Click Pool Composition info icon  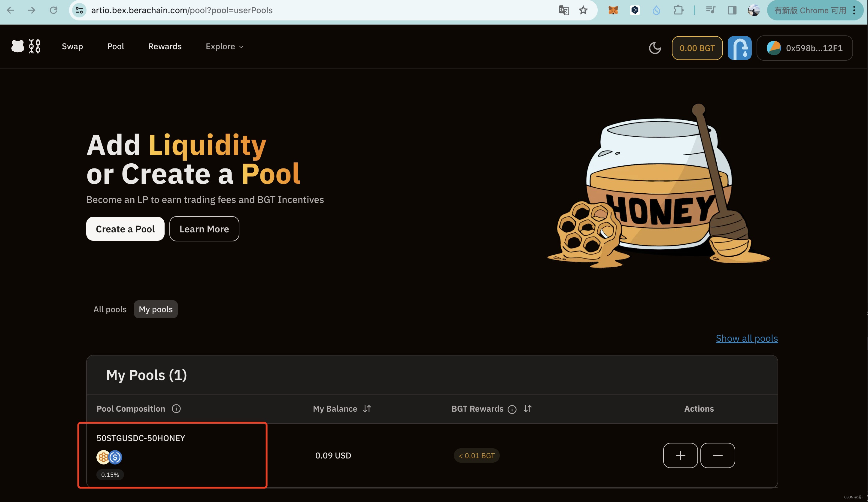tap(176, 409)
